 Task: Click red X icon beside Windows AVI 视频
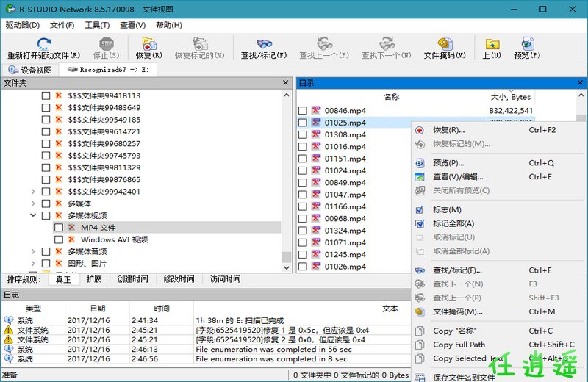pos(71,239)
